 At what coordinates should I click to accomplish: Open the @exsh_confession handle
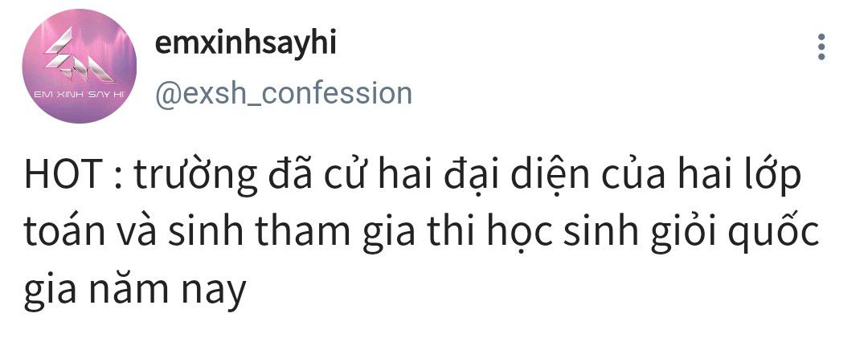tap(284, 93)
